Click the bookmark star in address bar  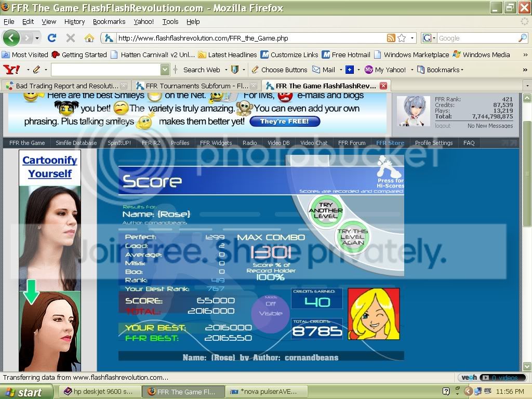pyautogui.click(x=402, y=38)
